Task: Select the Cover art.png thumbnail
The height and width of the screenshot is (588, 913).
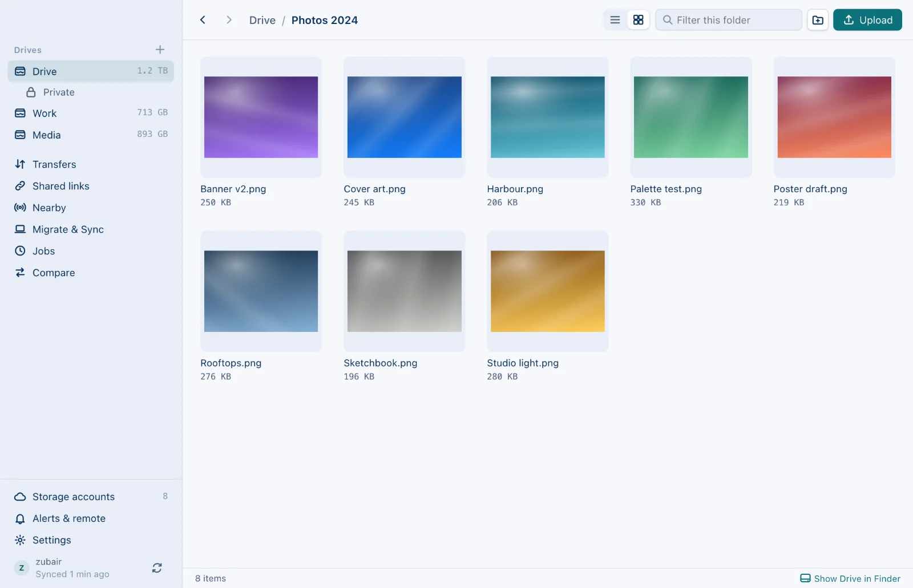Action: (x=405, y=117)
